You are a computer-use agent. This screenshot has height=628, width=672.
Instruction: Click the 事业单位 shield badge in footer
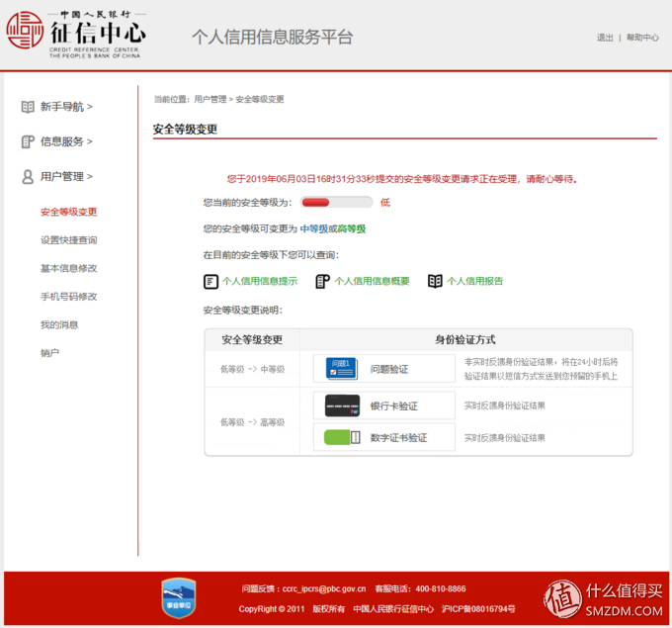[x=179, y=598]
